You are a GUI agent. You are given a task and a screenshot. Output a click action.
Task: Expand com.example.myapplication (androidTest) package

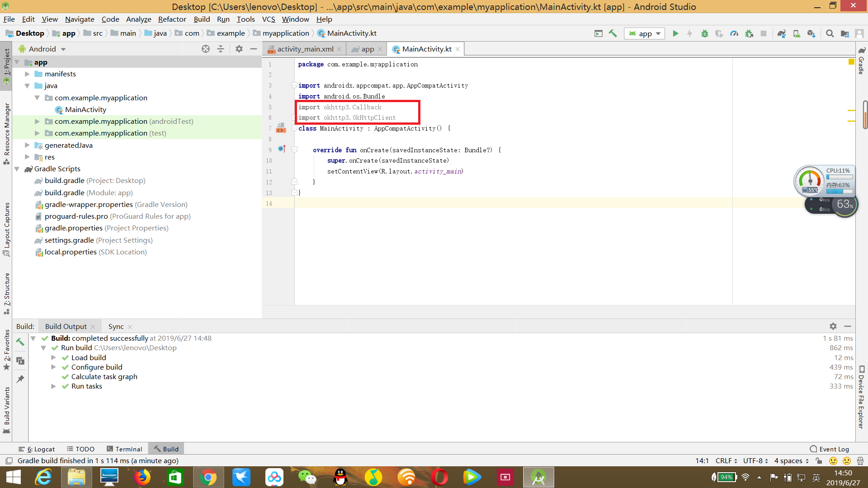pyautogui.click(x=37, y=122)
